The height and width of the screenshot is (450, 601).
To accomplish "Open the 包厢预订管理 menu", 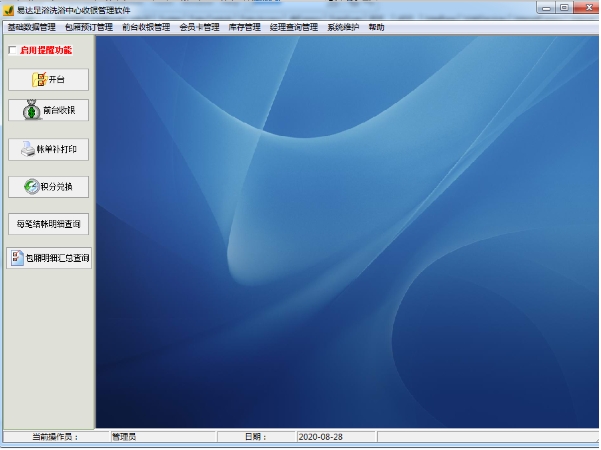I will point(89,27).
